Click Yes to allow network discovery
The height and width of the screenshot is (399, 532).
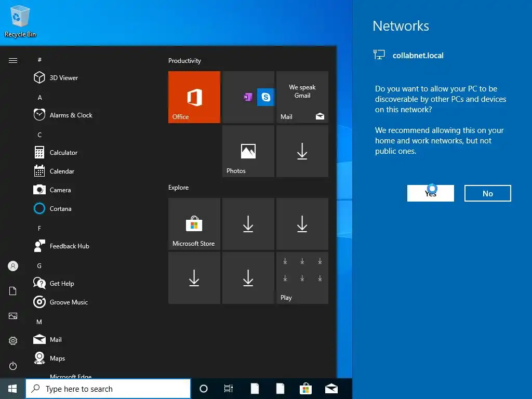(431, 193)
